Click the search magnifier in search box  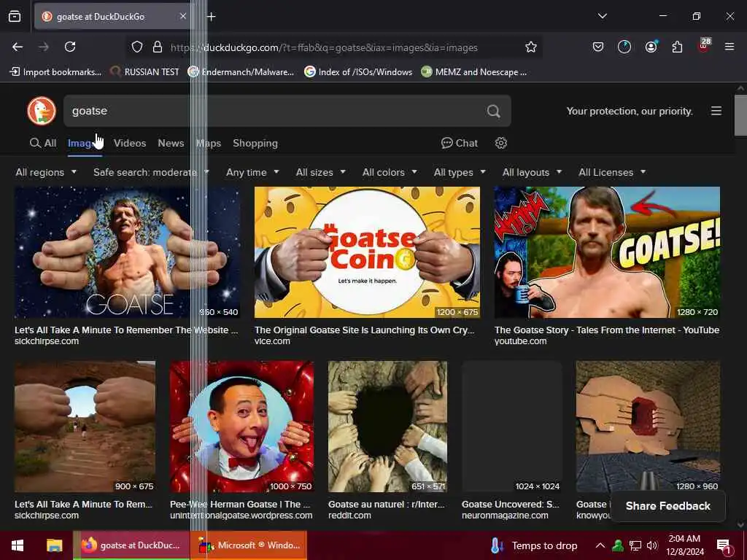coord(494,111)
